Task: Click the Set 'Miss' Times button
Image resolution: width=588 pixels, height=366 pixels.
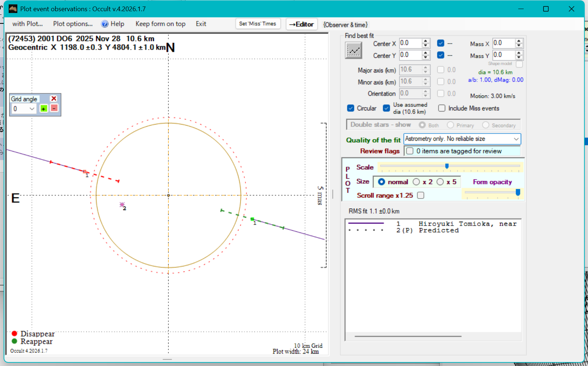Action: [x=258, y=24]
